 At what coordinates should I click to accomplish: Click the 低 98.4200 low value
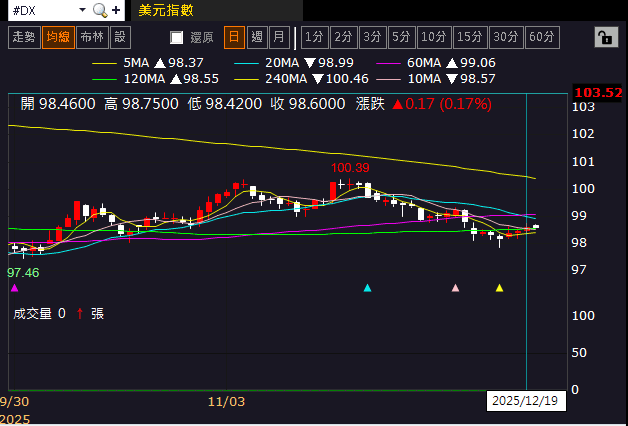[225, 104]
